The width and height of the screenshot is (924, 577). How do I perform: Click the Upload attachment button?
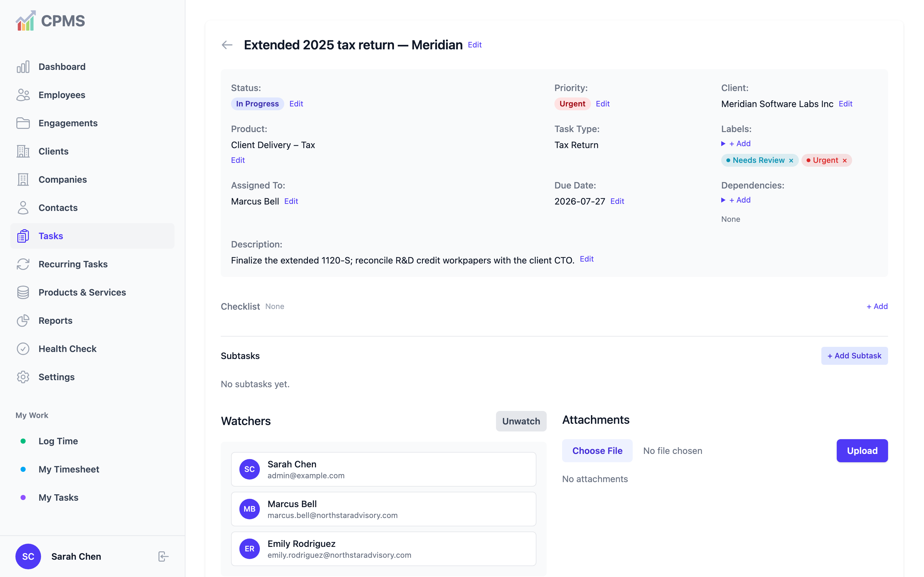[x=862, y=451]
